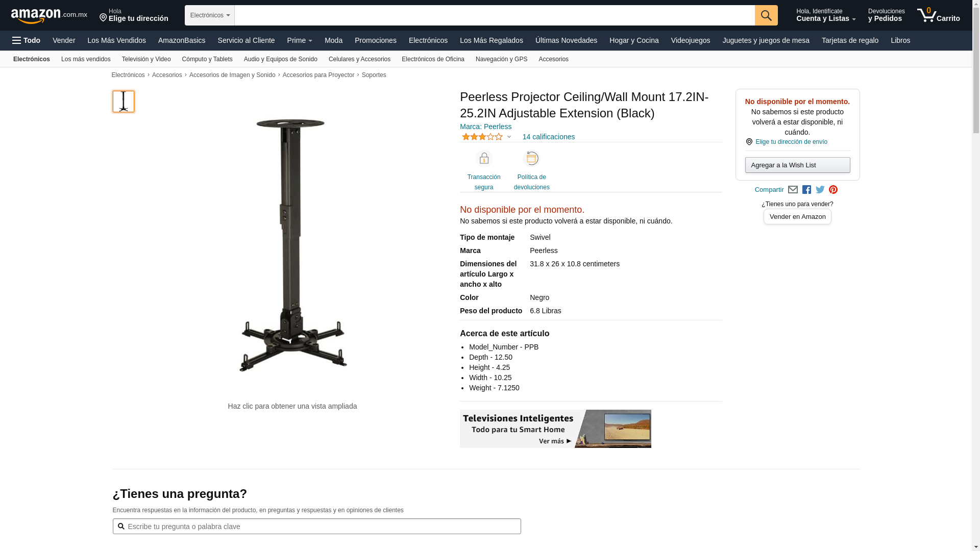Share product on Twitter bird icon
Viewport: 980px width, 551px height.
pos(820,190)
